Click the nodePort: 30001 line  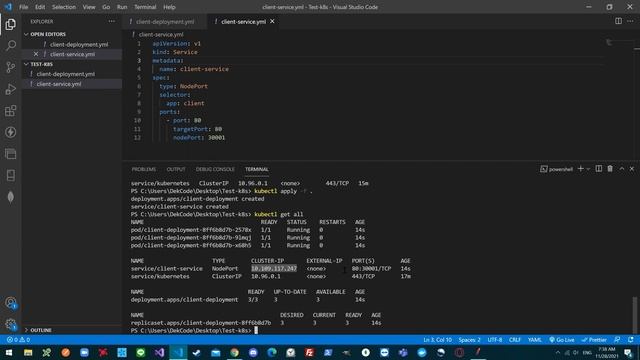point(199,138)
